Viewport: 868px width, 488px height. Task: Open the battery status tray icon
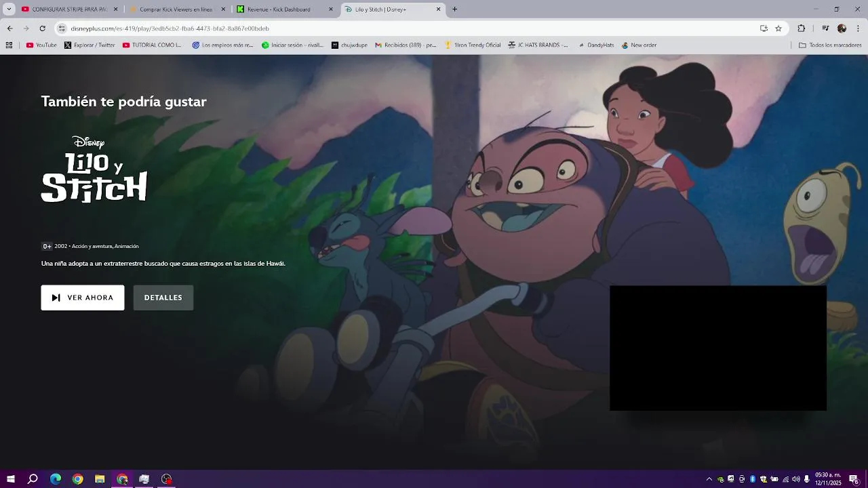(x=774, y=479)
